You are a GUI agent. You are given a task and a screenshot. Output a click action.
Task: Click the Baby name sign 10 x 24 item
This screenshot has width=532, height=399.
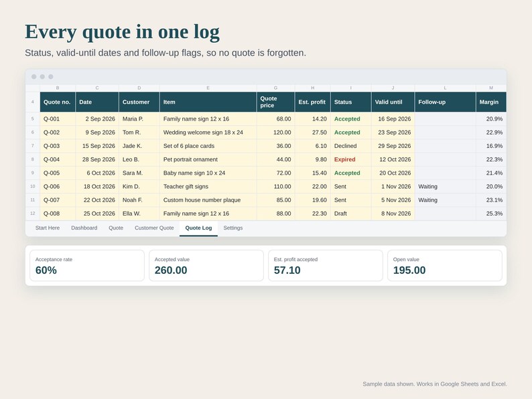click(208, 173)
